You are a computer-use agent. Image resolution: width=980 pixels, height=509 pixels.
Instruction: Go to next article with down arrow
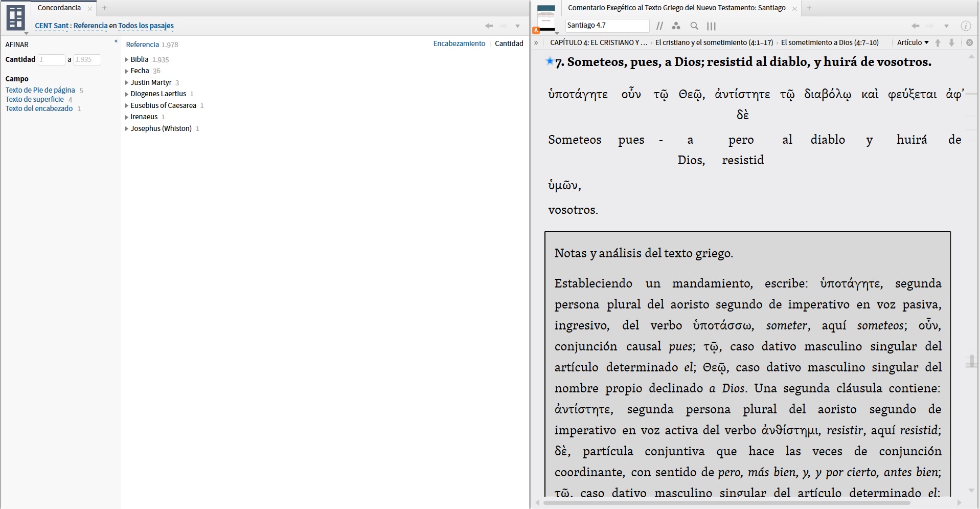(x=951, y=43)
